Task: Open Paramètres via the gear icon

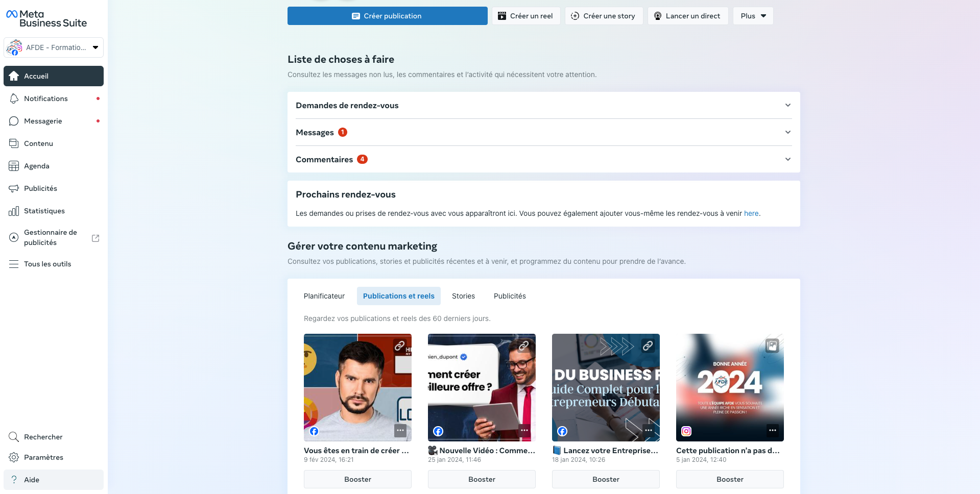Action: click(14, 457)
